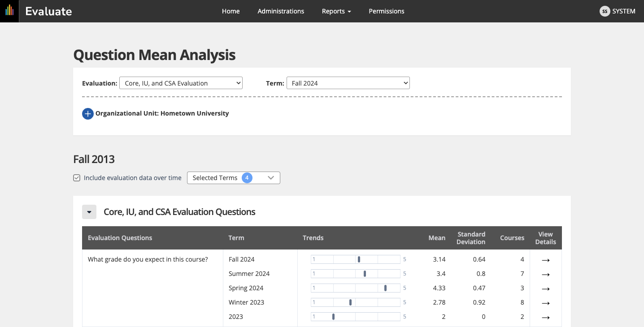This screenshot has width=644, height=327.
Task: Click the Fall 2024 trend bar marker
Action: [359, 259]
